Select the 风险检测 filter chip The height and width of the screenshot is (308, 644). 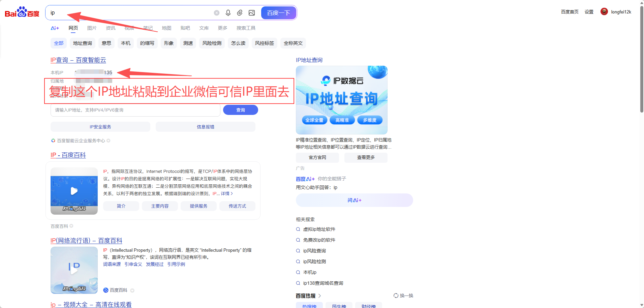point(212,43)
